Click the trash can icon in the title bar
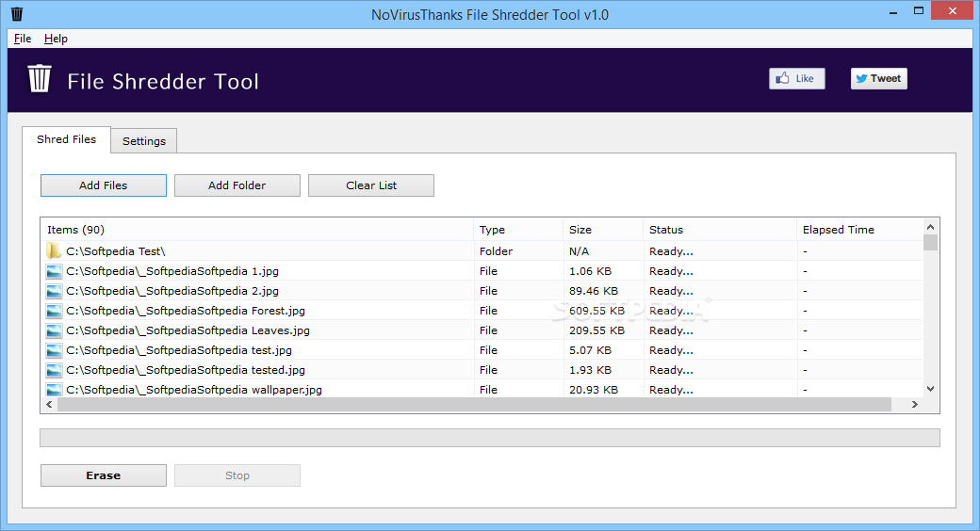Image resolution: width=980 pixels, height=531 pixels. (x=17, y=14)
